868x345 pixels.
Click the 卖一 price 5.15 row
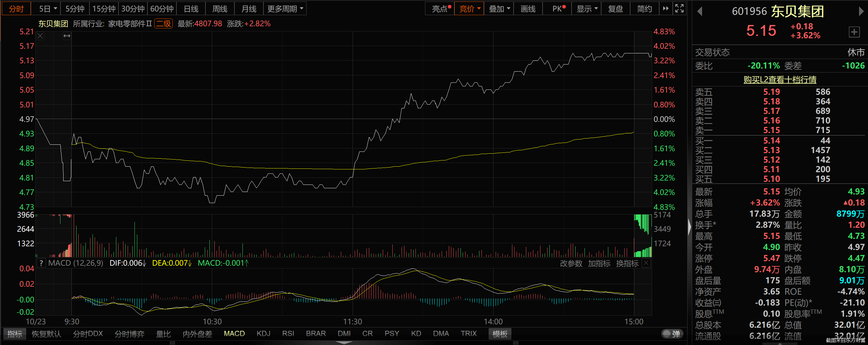780,130
